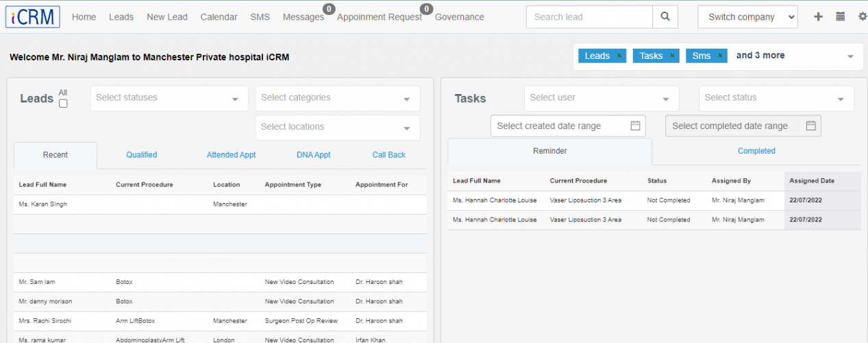This screenshot has width=868, height=343.
Task: Open the SMS menu item
Action: (260, 17)
